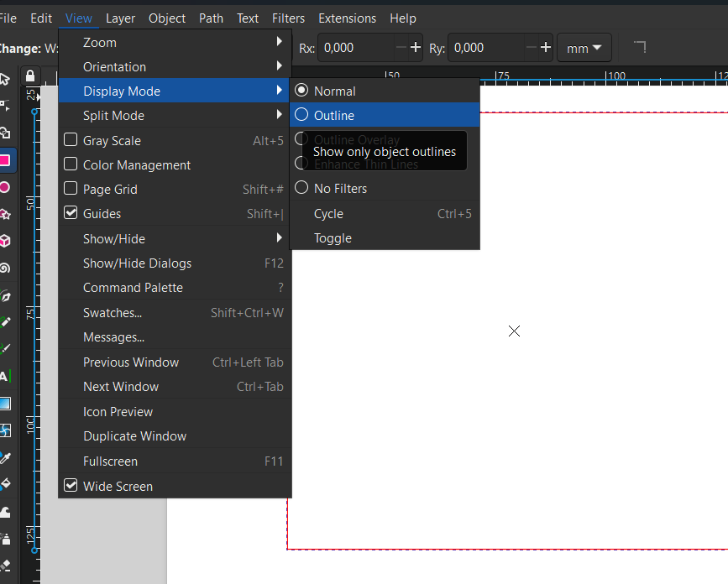Expand the Zoom submenu

[x=175, y=42]
